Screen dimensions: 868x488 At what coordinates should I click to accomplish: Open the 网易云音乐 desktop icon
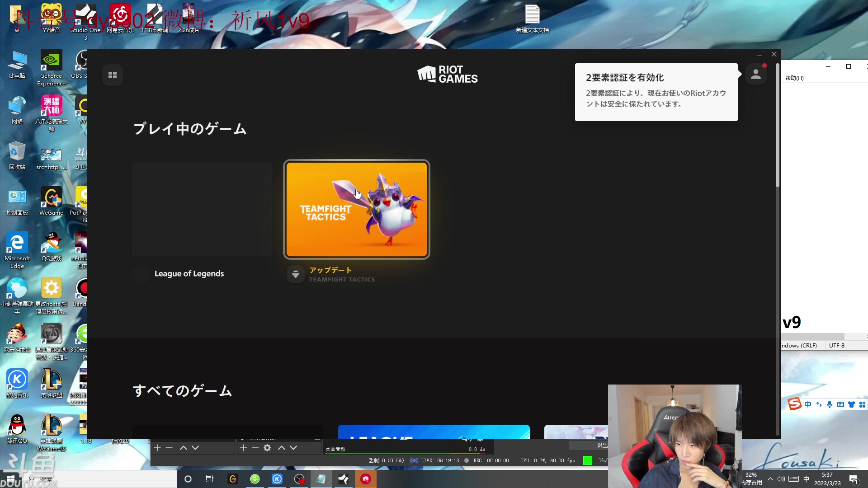[x=120, y=19]
